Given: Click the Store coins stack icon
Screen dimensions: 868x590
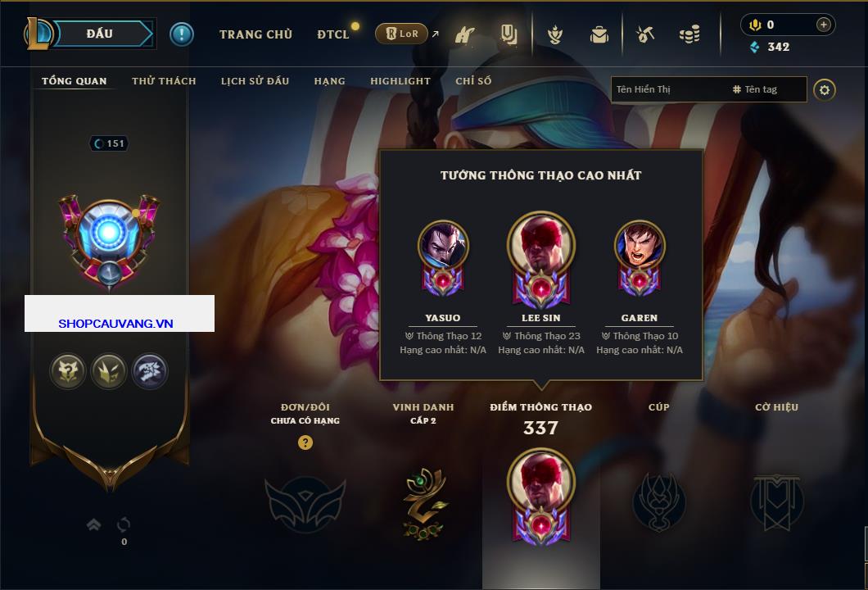Looking at the screenshot, I should [x=689, y=35].
